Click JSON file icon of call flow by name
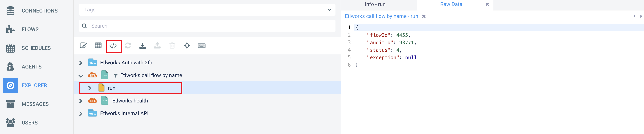The height and width of the screenshot is (134, 644). click(x=104, y=75)
